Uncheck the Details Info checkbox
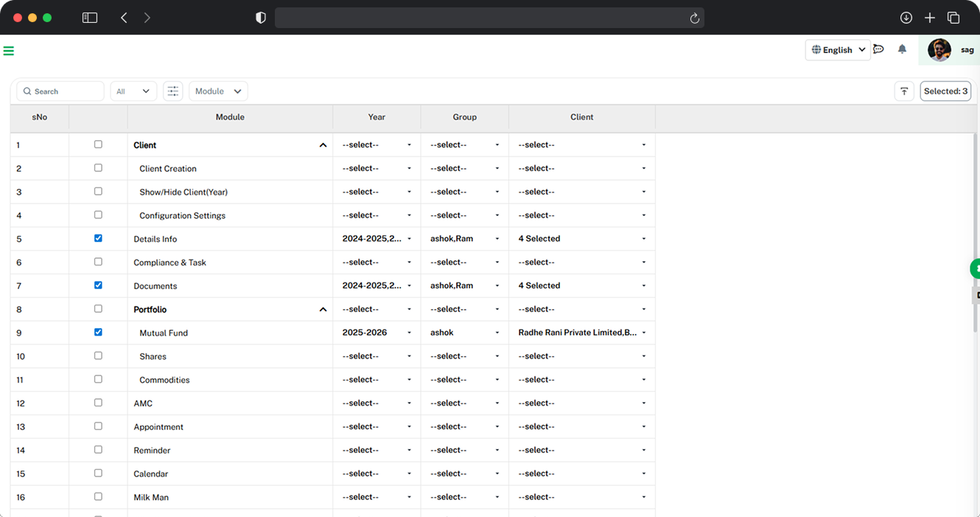Image resolution: width=980 pixels, height=517 pixels. pyautogui.click(x=98, y=238)
